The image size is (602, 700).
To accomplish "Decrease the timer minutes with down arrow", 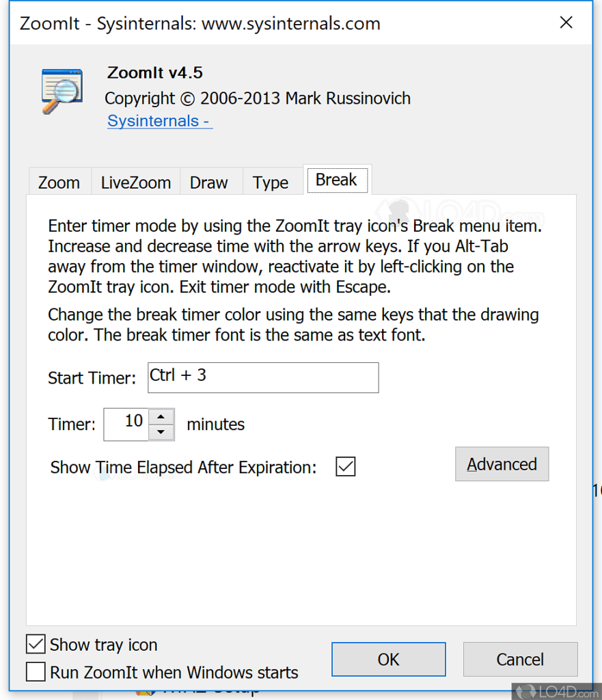I will 161,432.
